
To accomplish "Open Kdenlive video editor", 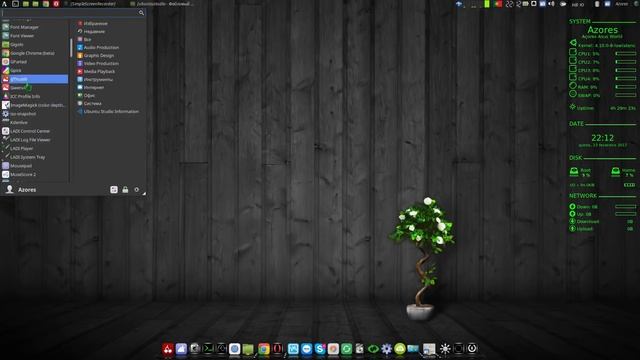I will [x=35, y=122].
